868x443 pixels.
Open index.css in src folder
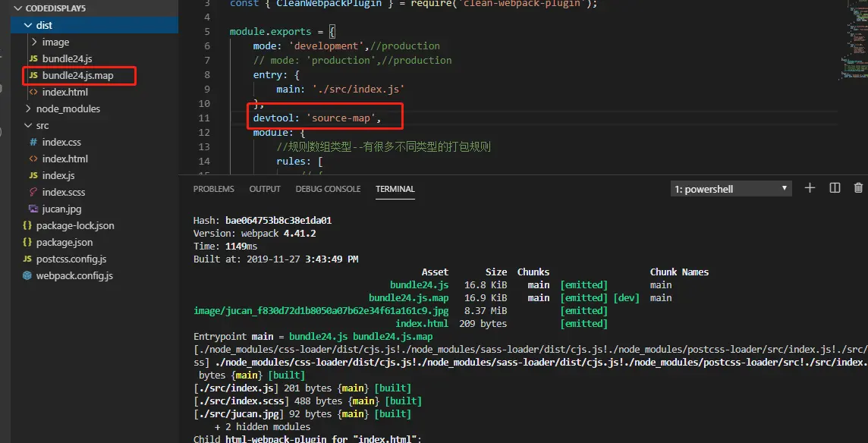point(61,143)
